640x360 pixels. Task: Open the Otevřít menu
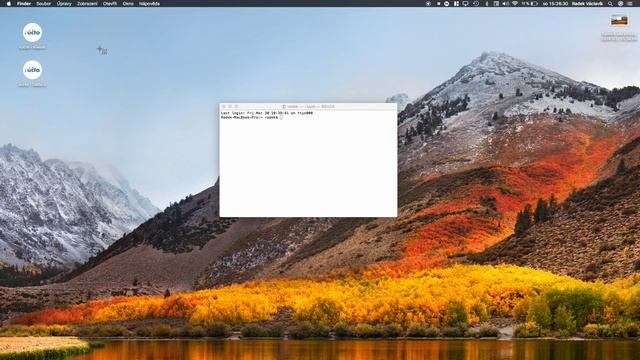click(x=110, y=4)
